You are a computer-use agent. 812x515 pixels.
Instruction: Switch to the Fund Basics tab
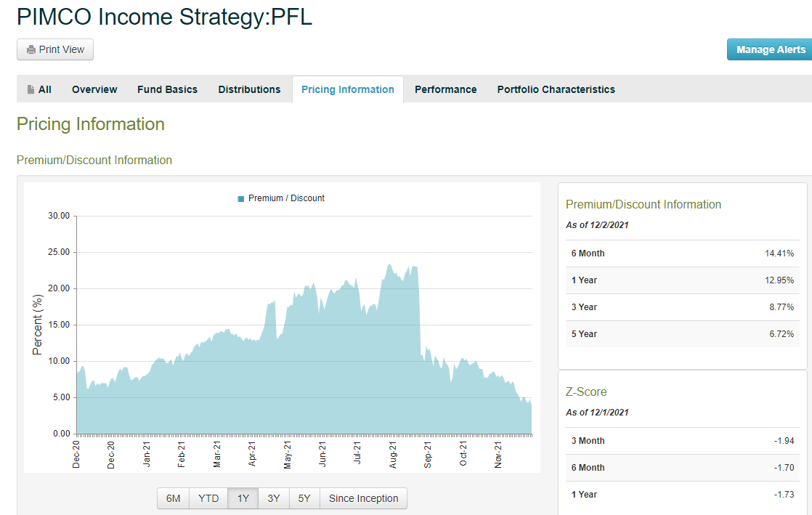[x=167, y=89]
